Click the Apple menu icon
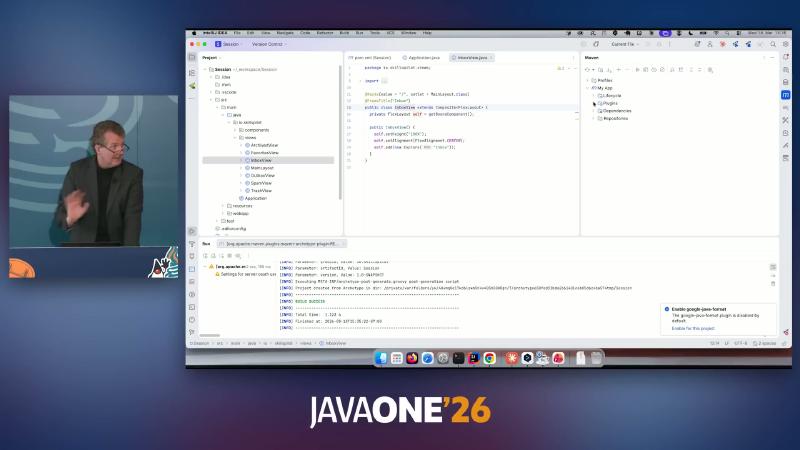Screen dimensions: 800x450 pyautogui.click(x=194, y=33)
